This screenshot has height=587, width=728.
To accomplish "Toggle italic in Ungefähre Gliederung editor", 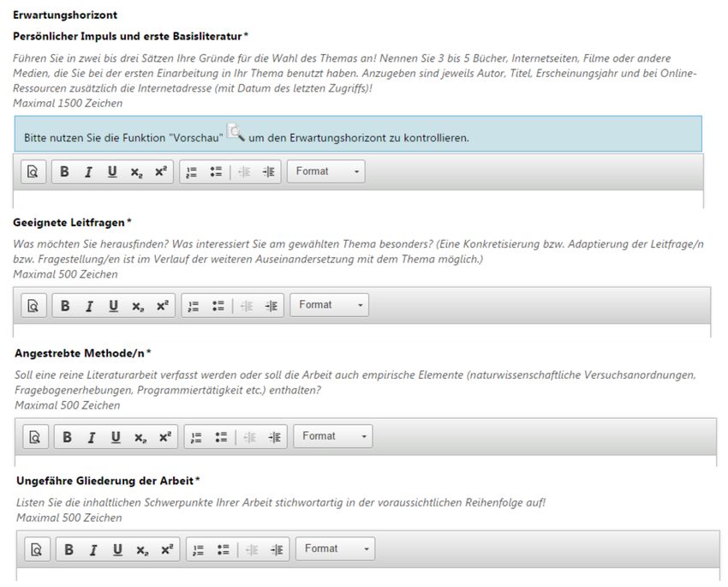I will click(92, 550).
